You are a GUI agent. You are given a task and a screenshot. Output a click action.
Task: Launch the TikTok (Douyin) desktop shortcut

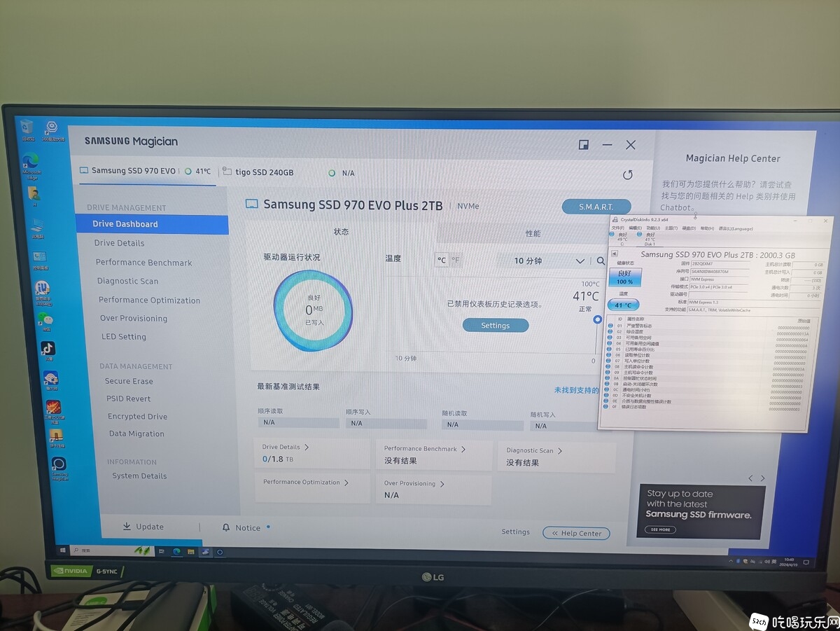click(48, 349)
